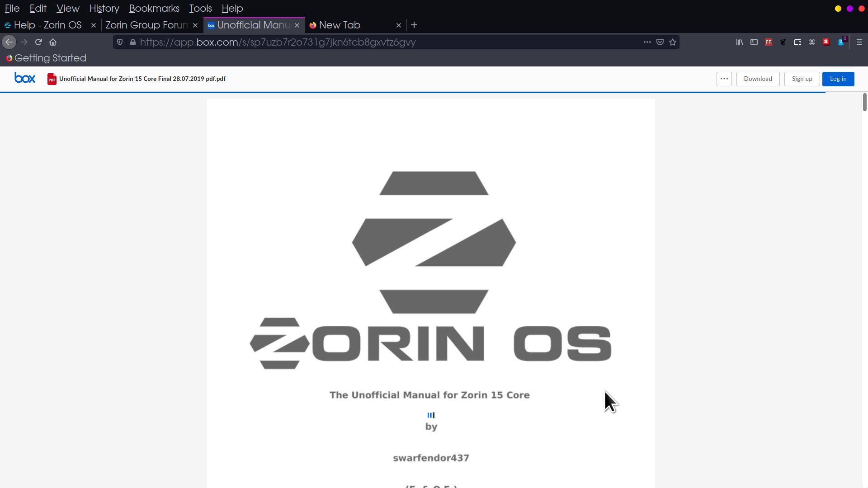Open the Edit menu
Viewport: 868px width, 488px height.
click(38, 8)
